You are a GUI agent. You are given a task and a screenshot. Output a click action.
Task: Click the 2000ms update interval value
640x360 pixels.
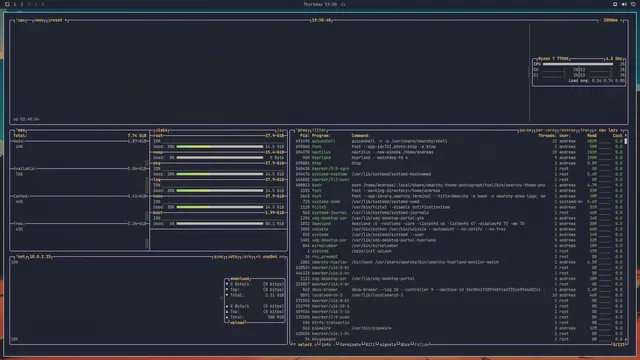point(611,20)
